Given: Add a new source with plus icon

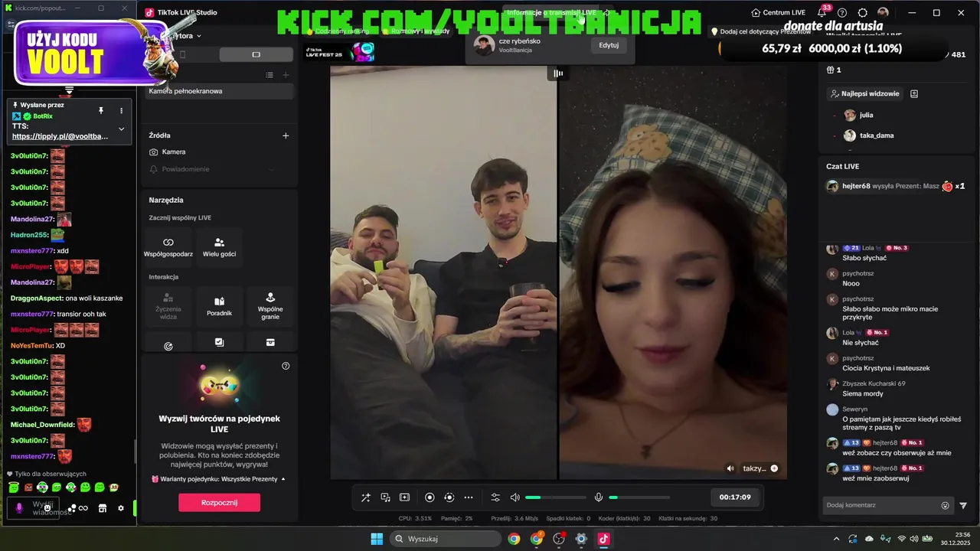Looking at the screenshot, I should 286,135.
